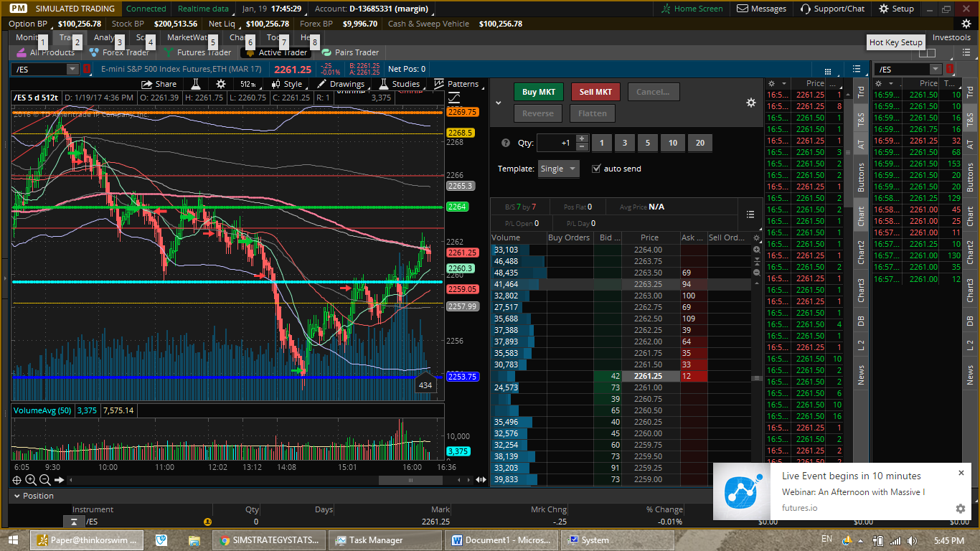Click the Qty input field
The height and width of the screenshot is (551, 980).
click(556, 143)
